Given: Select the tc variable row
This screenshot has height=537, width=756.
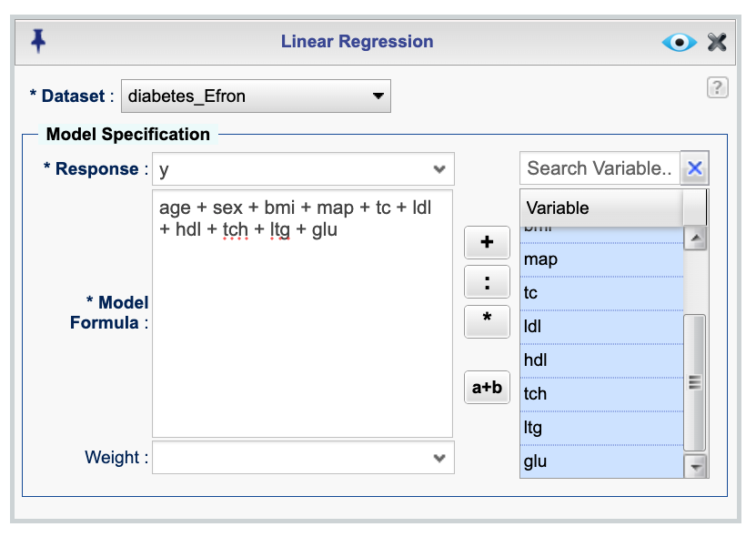Looking at the screenshot, I should (601, 293).
